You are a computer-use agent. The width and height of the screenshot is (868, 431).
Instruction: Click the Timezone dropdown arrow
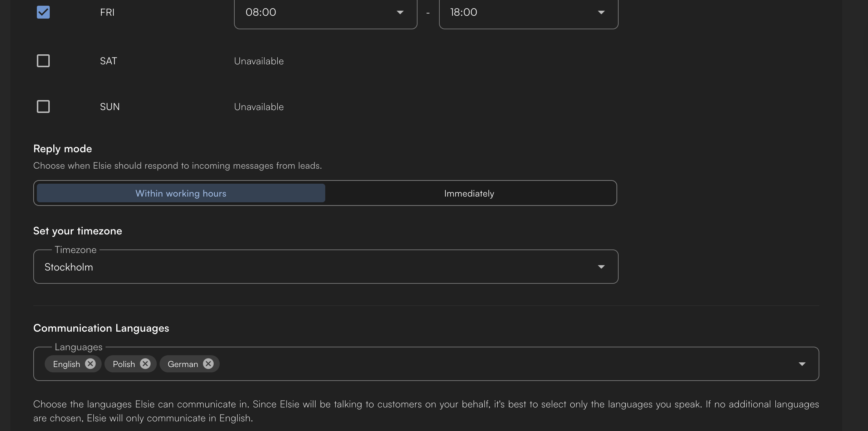click(x=601, y=267)
